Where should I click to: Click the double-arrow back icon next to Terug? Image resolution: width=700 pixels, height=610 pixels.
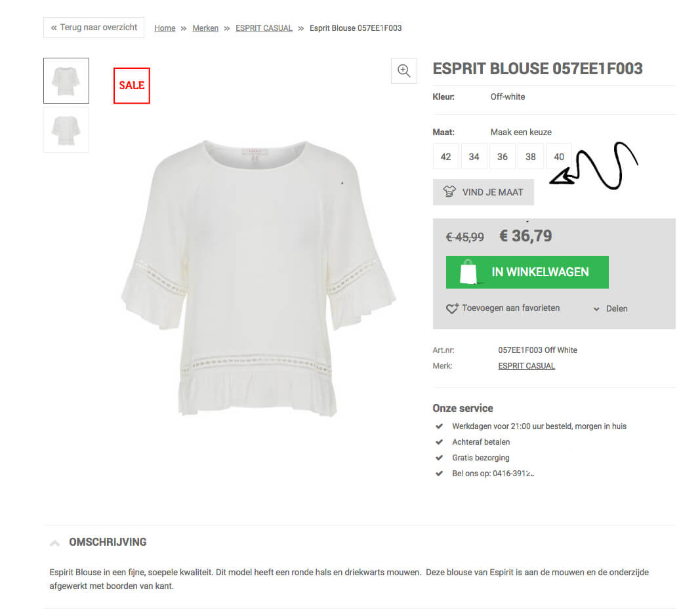click(54, 28)
